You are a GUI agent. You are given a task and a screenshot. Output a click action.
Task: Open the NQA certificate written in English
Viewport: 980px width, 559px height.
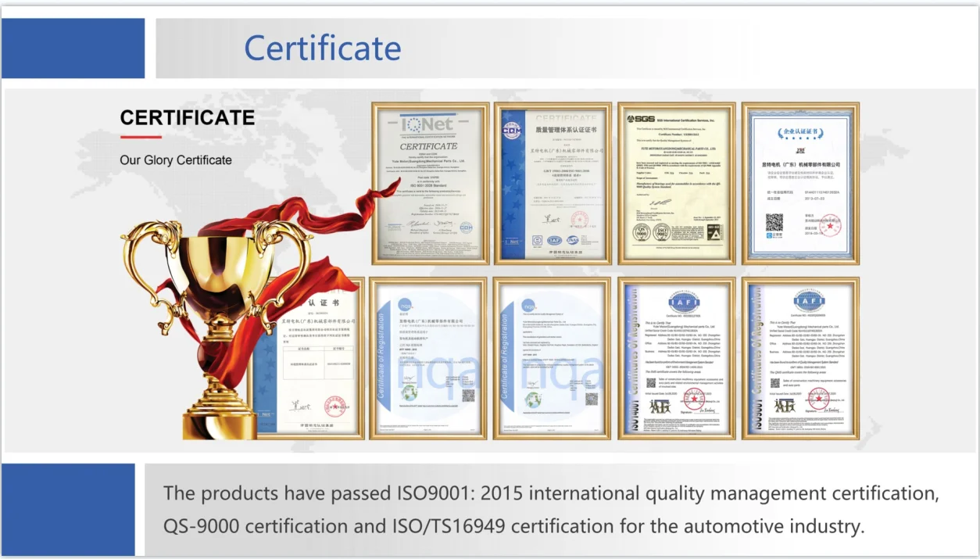pyautogui.click(x=552, y=358)
